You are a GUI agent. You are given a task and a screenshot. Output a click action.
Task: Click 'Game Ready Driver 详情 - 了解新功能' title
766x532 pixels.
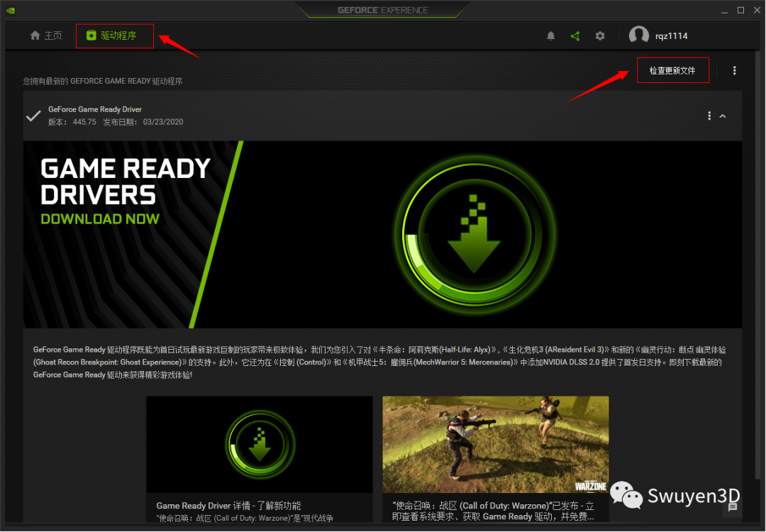(228, 506)
